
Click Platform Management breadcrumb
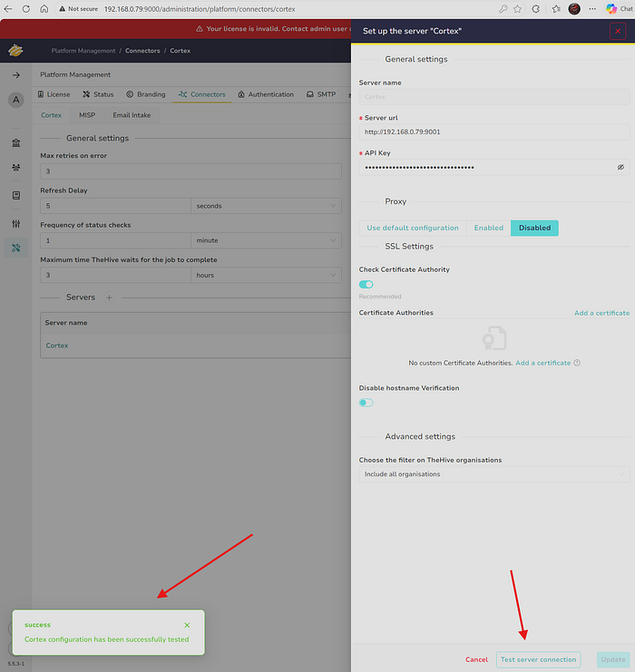(x=83, y=51)
